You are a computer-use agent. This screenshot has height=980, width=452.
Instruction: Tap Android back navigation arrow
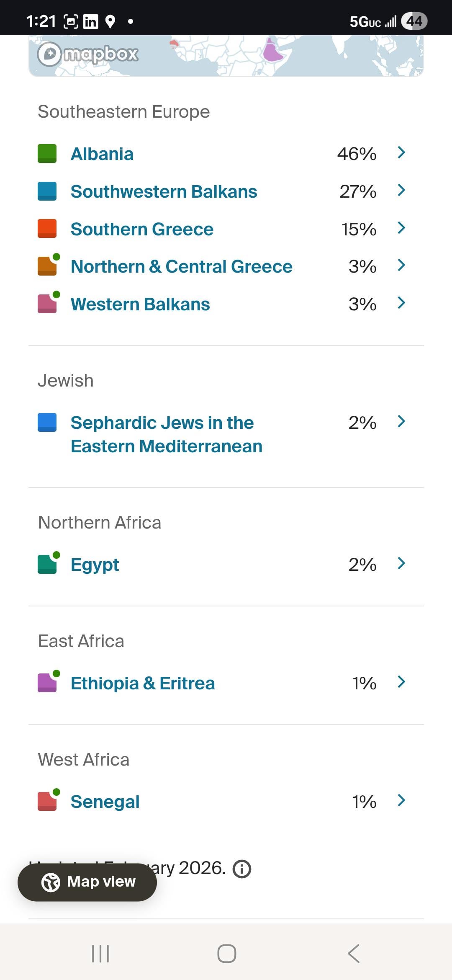pos(354,954)
